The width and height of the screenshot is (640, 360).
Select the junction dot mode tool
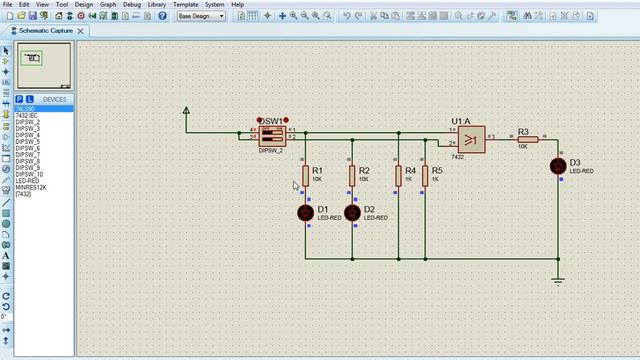6,71
